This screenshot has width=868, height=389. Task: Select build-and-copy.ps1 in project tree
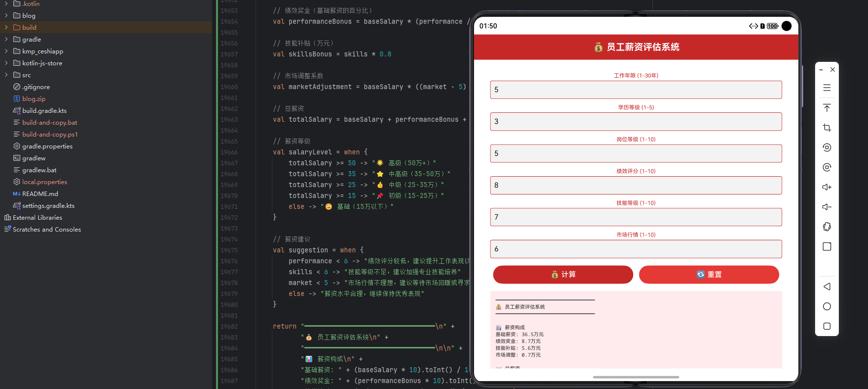[50, 134]
